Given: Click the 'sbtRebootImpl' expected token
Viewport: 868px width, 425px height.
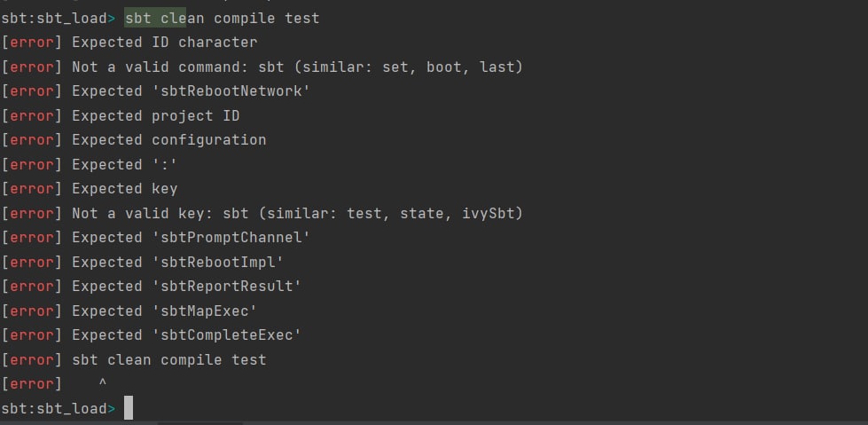Looking at the screenshot, I should point(217,262).
